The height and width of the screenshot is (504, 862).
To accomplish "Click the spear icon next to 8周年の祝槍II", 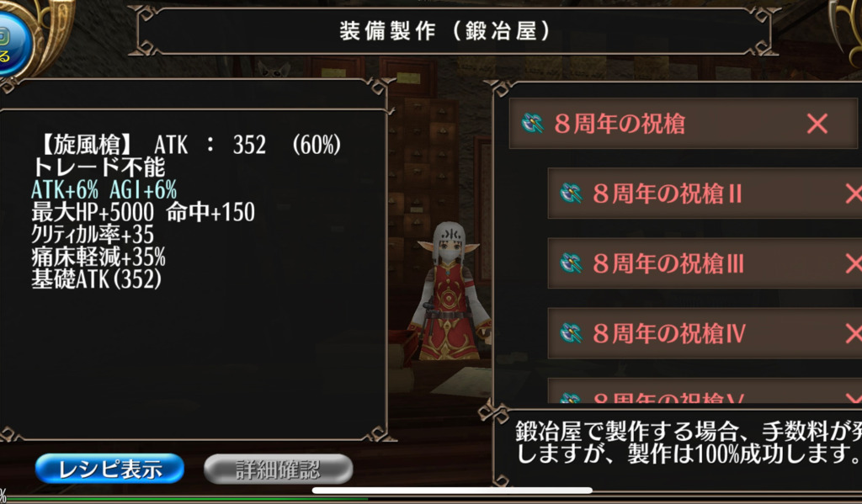I will pyautogui.click(x=571, y=194).
